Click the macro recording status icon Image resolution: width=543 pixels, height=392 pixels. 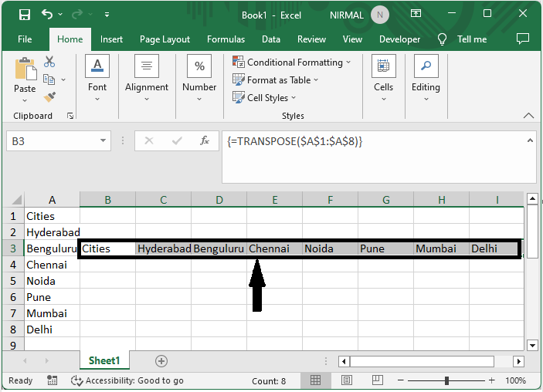tap(53, 380)
